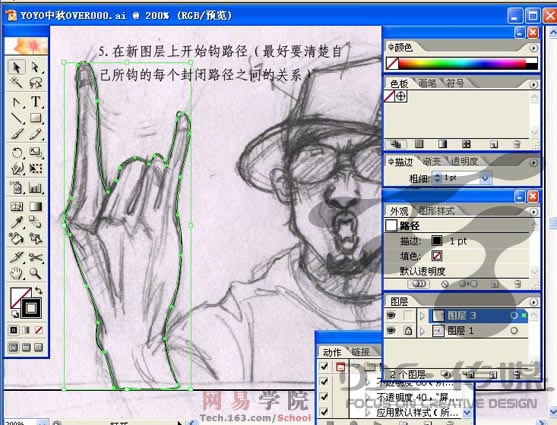Click the target circle of 图层 1

(x=514, y=331)
